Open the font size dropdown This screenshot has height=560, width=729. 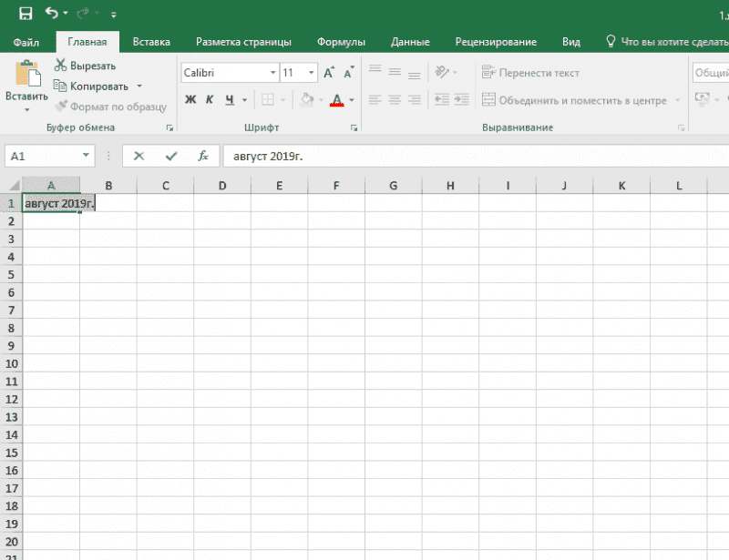[x=313, y=72]
